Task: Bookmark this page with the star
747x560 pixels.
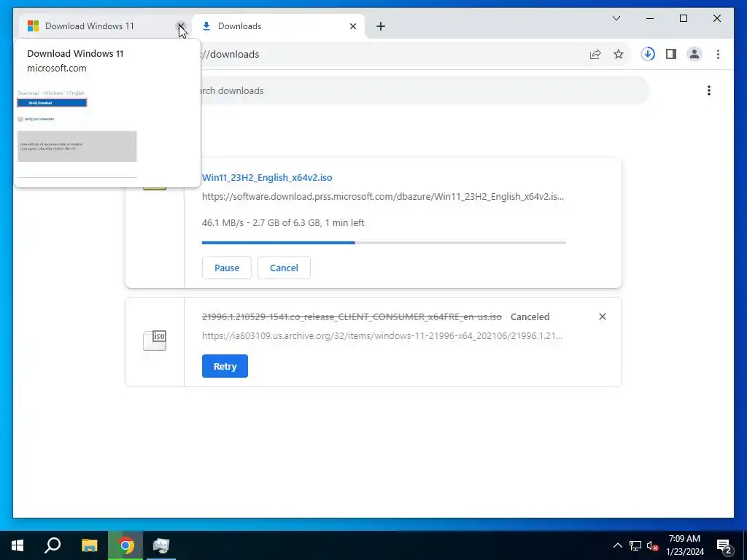Action: tap(619, 54)
